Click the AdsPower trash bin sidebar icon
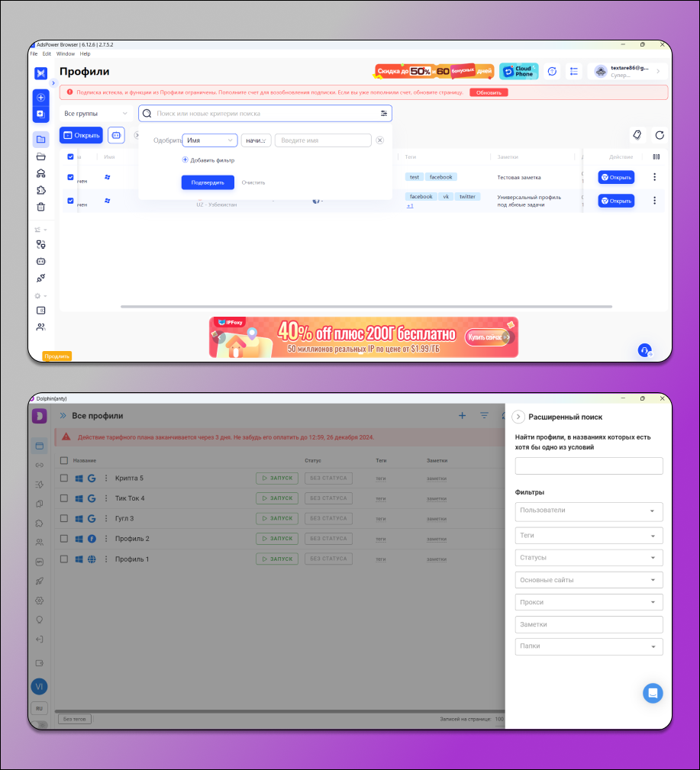Screen dimensions: 700x770 pos(41,207)
